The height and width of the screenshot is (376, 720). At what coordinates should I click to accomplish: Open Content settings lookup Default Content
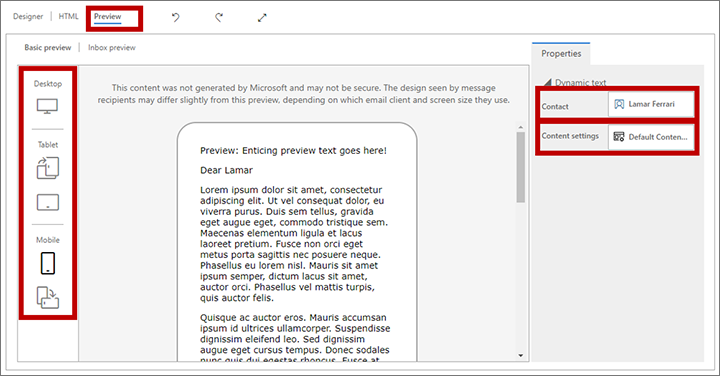[651, 137]
